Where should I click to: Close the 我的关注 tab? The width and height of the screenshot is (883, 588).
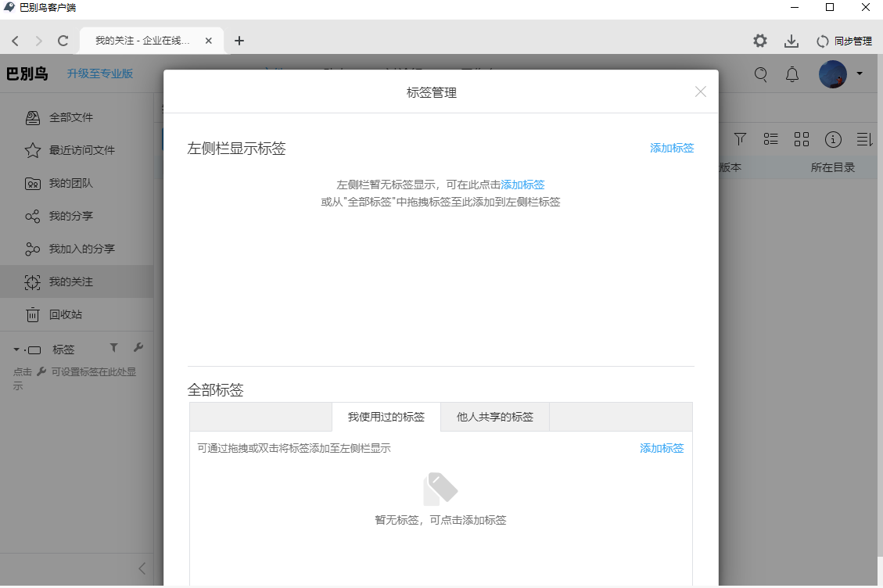[x=208, y=41]
